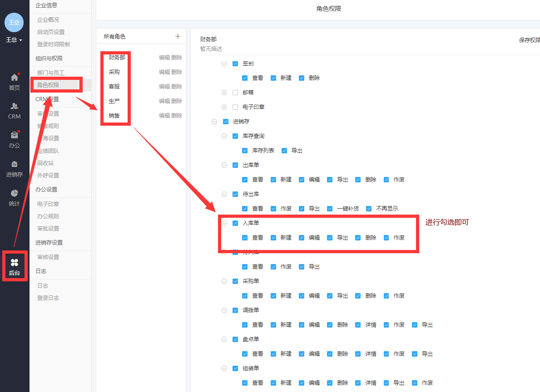Uncheck 编辑 in the 出库单 row
This screenshot has width=540, height=392.
pyautogui.click(x=302, y=180)
